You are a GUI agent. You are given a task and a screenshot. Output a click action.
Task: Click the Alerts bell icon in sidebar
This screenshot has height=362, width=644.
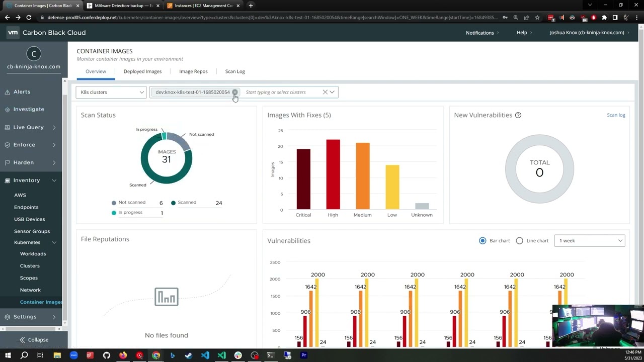point(8,92)
